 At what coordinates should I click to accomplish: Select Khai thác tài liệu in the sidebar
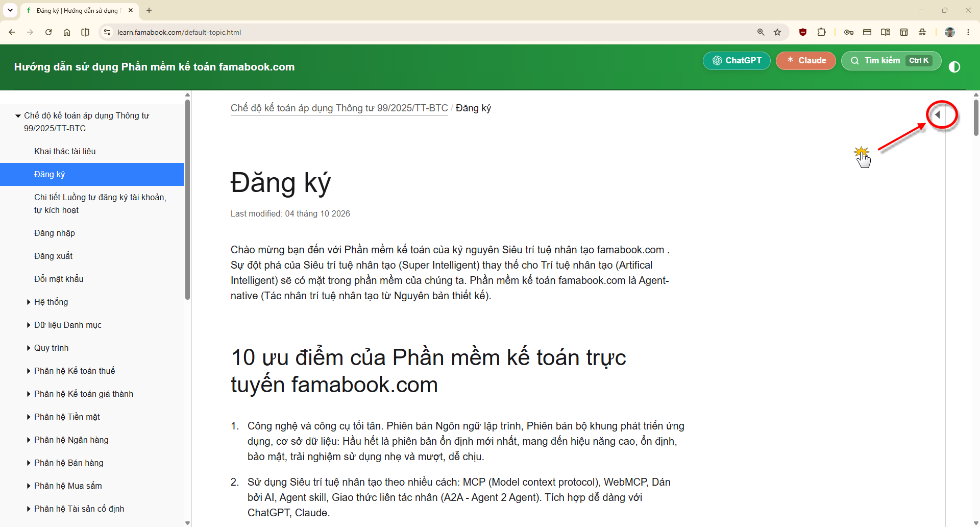(65, 151)
